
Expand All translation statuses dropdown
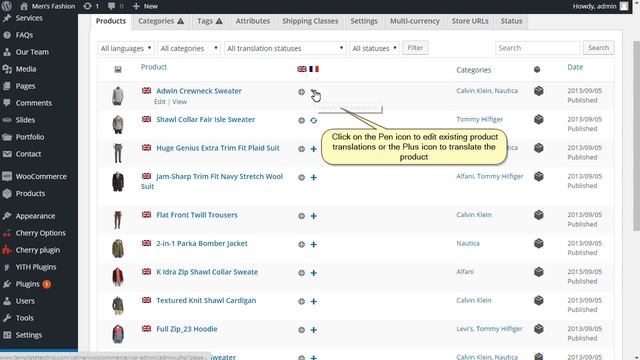pyautogui.click(x=285, y=48)
